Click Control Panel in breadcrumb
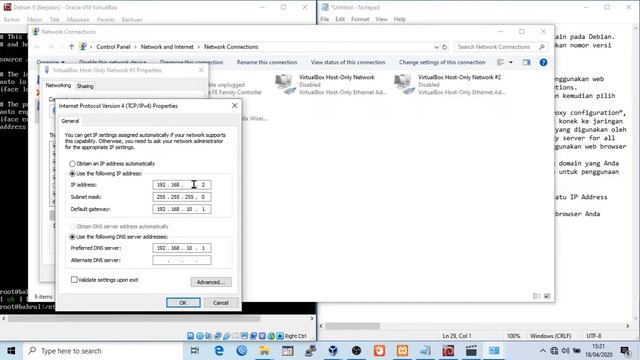Screen dimensions: 640x360 pos(113,47)
